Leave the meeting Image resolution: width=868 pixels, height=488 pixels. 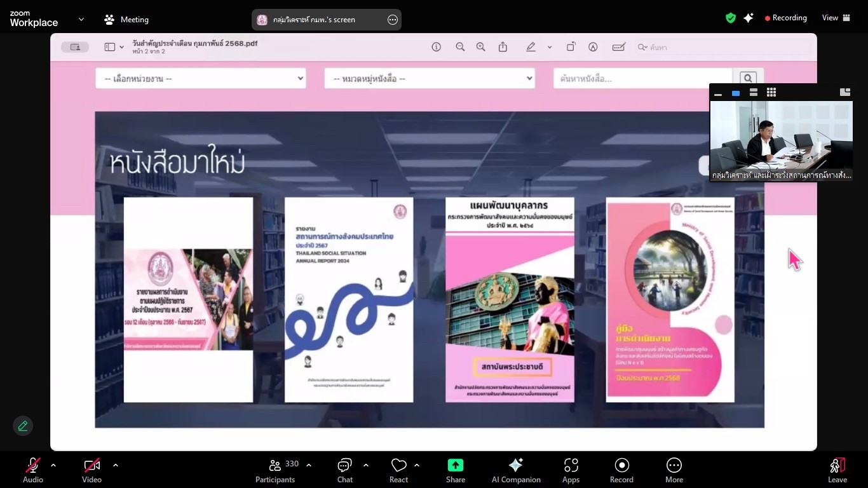[x=837, y=470]
